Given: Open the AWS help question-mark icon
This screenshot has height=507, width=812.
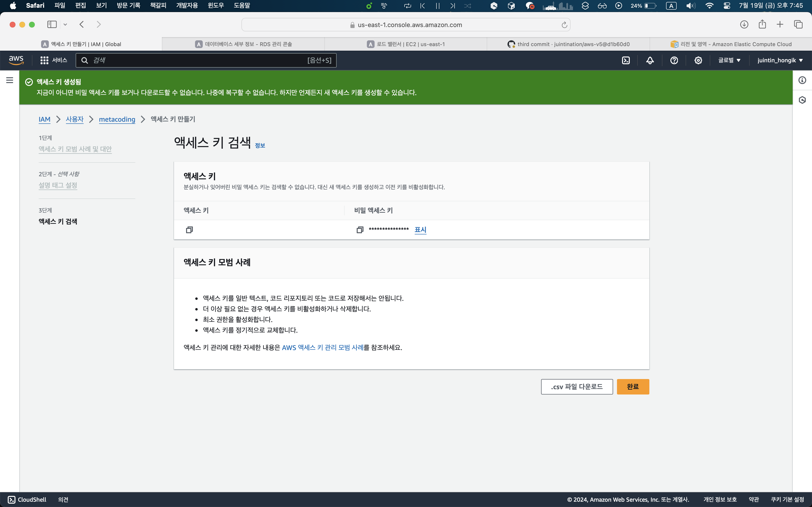Looking at the screenshot, I should 674,60.
